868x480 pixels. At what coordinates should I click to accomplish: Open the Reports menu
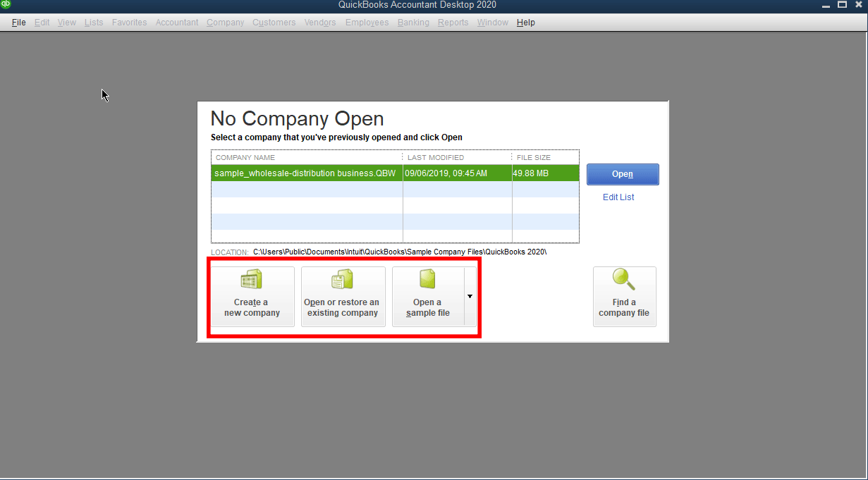pos(453,23)
